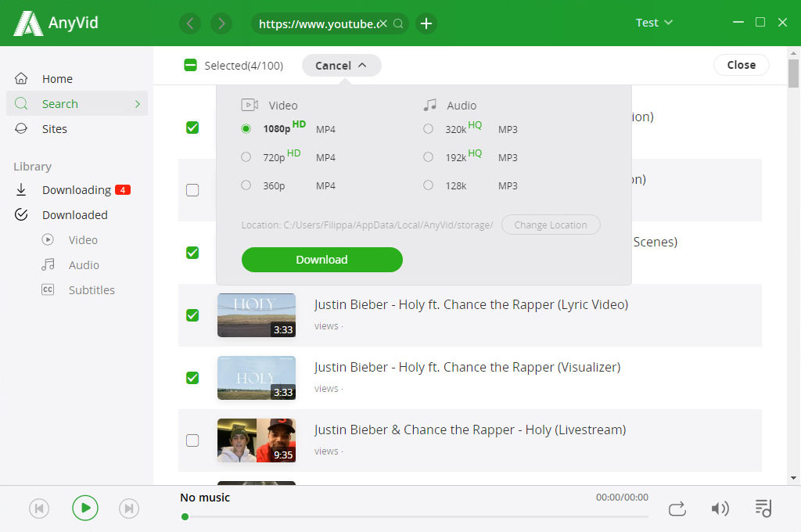The image size is (801, 532).
Task: Open the Livestream 9:35 thumbnail
Action: [257, 440]
